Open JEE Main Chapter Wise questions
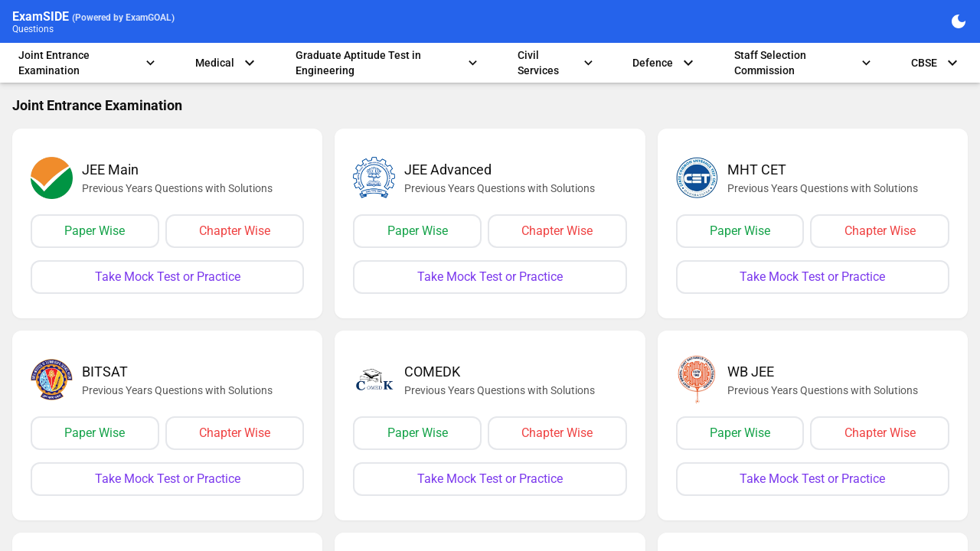The width and height of the screenshot is (980, 551). coord(234,231)
